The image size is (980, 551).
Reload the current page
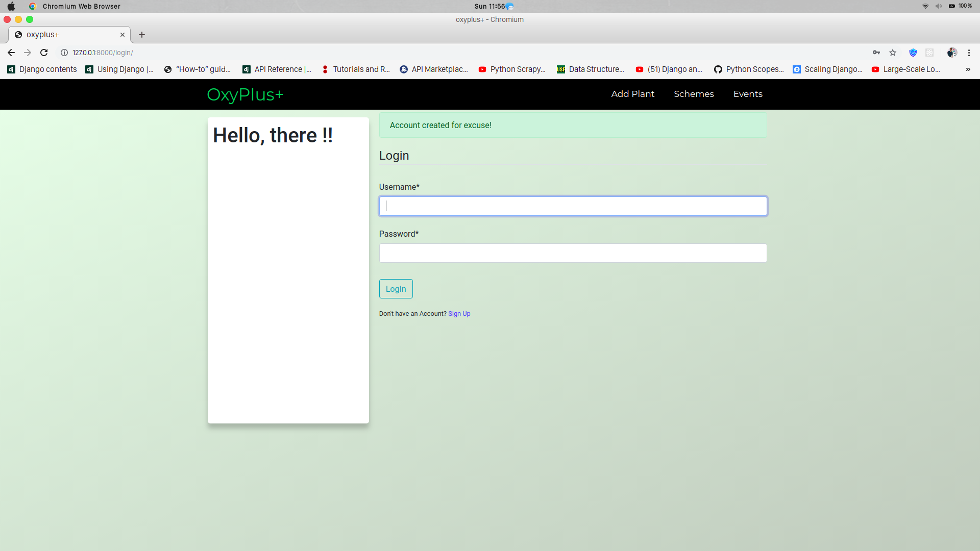pyautogui.click(x=44, y=53)
